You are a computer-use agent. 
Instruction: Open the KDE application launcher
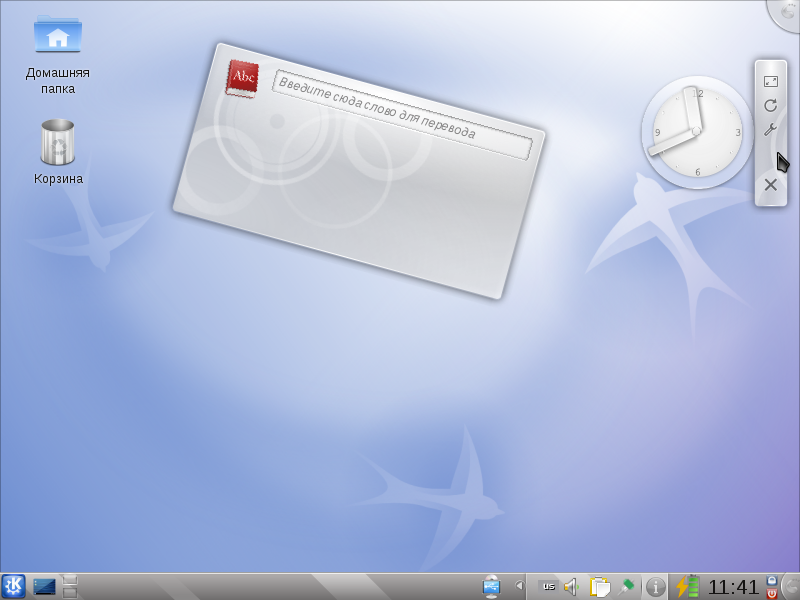point(13,586)
